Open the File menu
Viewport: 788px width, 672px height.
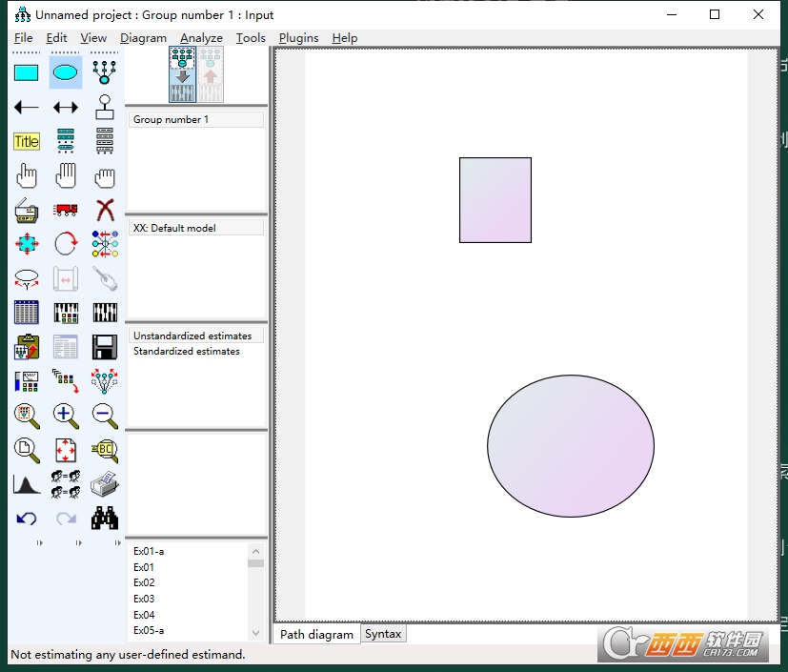tap(23, 38)
